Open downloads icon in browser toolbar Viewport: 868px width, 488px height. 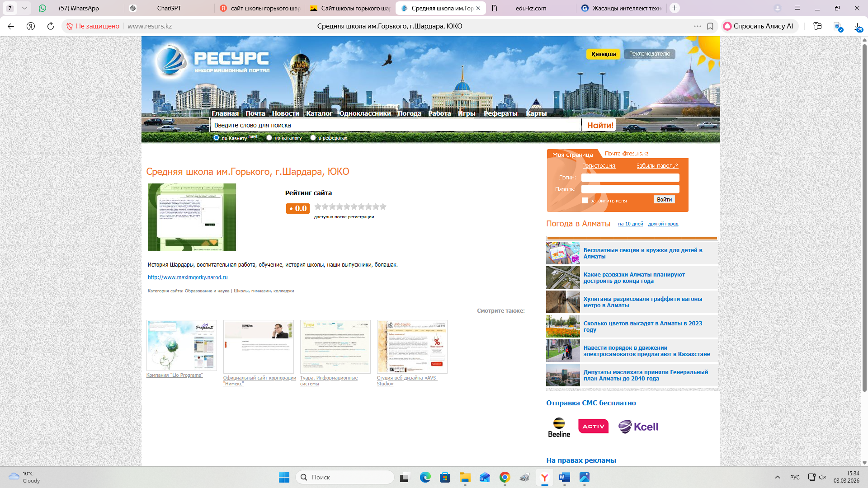[x=858, y=26]
